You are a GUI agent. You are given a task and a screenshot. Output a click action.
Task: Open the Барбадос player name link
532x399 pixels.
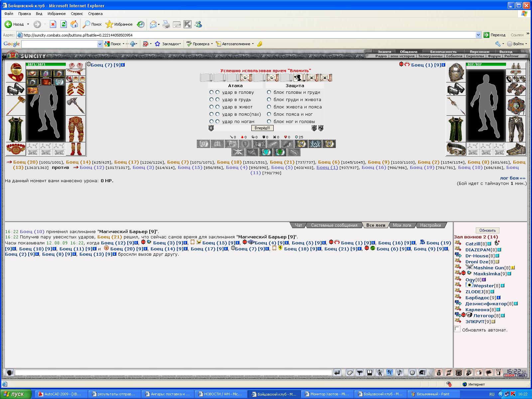(x=477, y=298)
